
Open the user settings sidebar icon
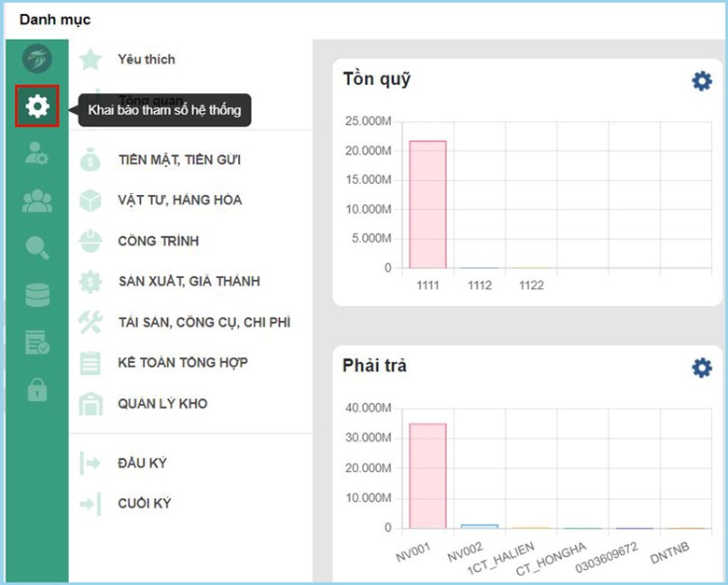37,154
